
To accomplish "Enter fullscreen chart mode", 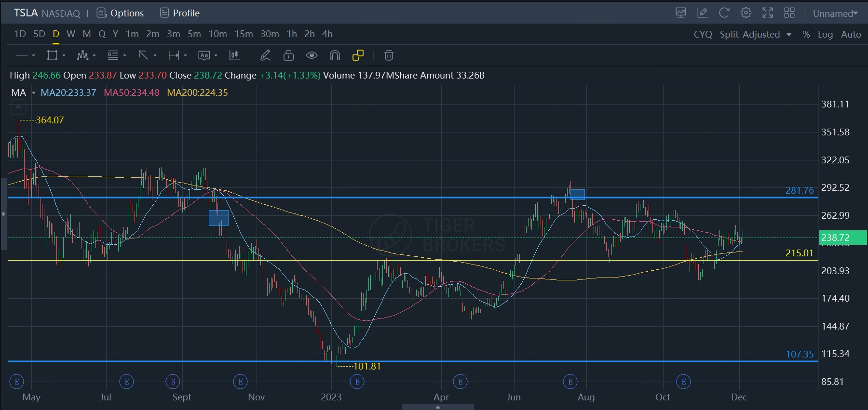I will [x=767, y=13].
